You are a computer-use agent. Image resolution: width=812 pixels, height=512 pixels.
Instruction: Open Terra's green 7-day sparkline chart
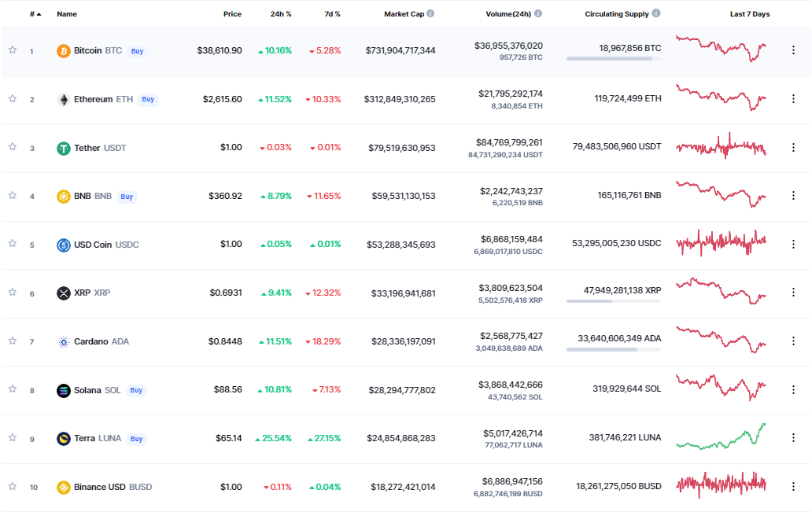tap(721, 436)
